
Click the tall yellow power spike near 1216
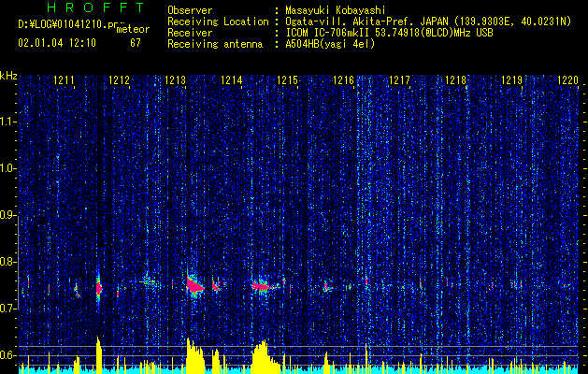[366, 358]
